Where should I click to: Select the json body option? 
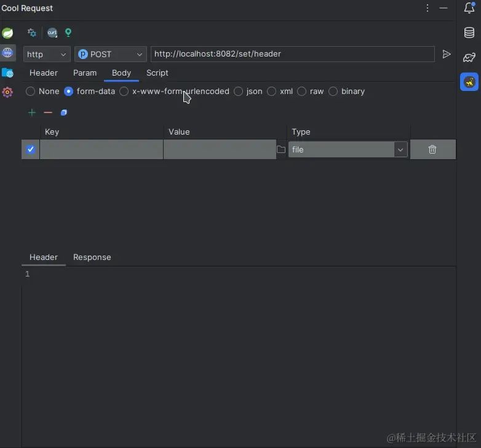pos(248,92)
